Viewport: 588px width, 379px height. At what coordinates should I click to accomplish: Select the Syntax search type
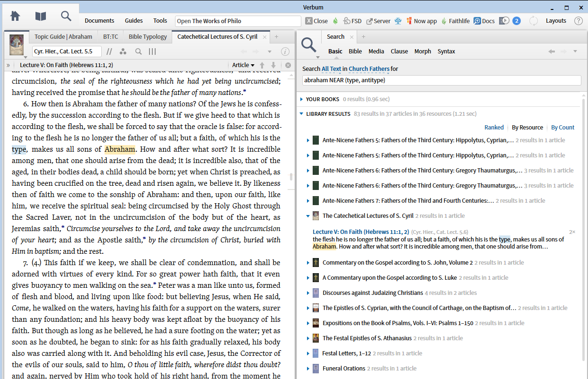(446, 52)
